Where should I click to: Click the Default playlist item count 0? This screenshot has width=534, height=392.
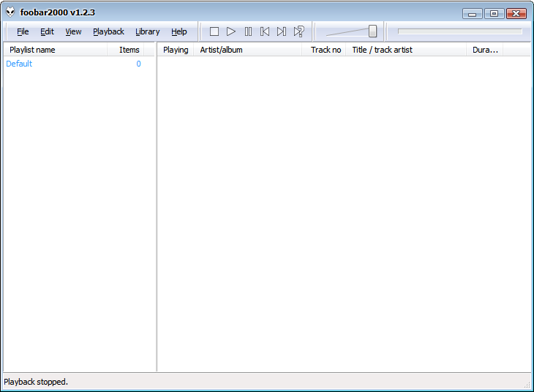coord(138,64)
